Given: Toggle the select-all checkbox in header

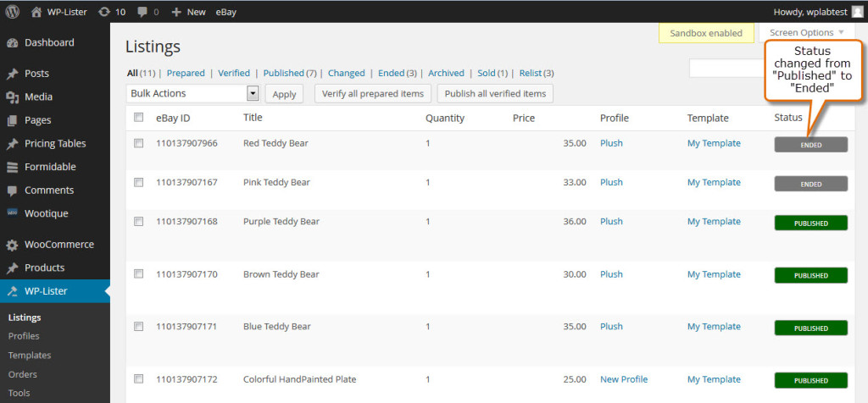Looking at the screenshot, I should point(139,117).
